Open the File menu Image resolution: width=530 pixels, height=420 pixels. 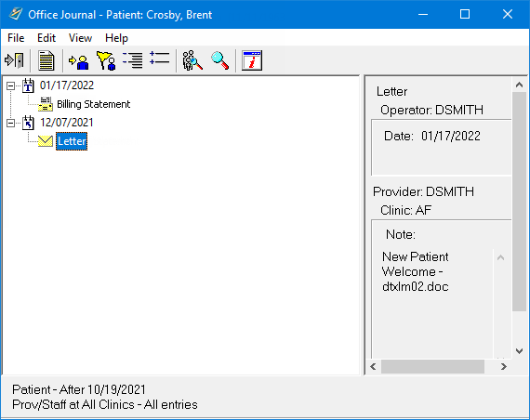coord(16,38)
